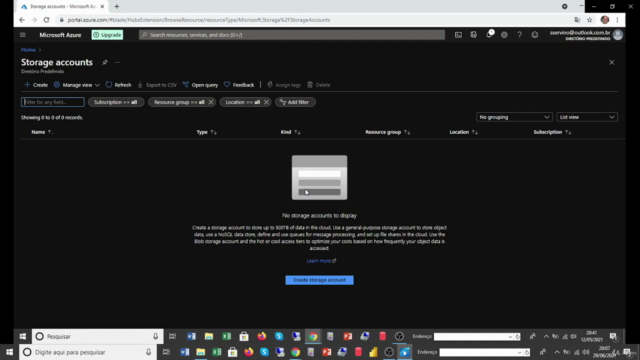The width and height of the screenshot is (640, 360).
Task: Click Feedback in the command bar
Action: (239, 85)
